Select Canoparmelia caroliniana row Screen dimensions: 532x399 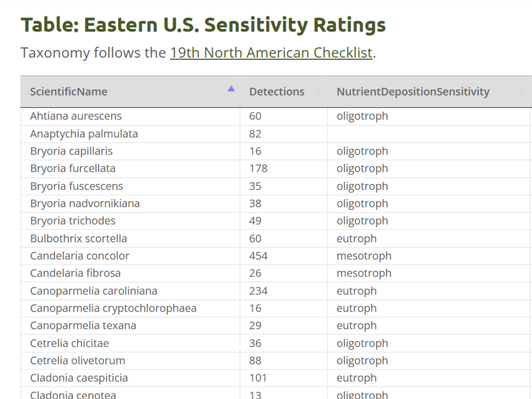coord(93,291)
